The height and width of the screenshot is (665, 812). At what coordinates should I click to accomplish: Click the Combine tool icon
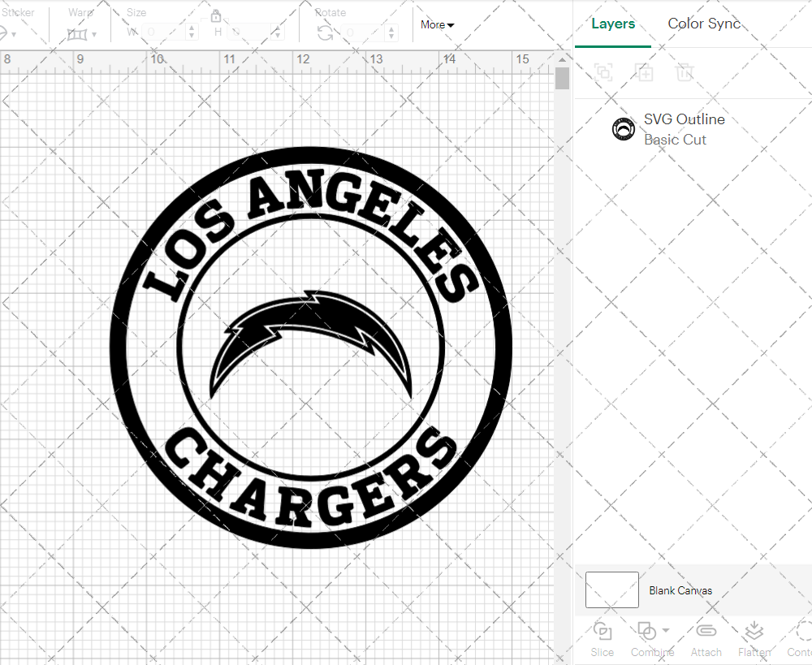pos(647,632)
